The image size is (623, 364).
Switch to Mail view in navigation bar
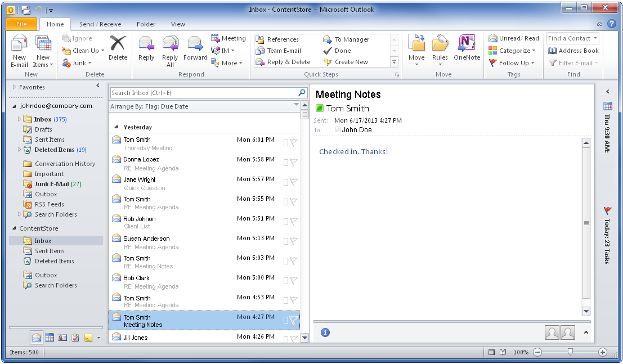(x=37, y=338)
